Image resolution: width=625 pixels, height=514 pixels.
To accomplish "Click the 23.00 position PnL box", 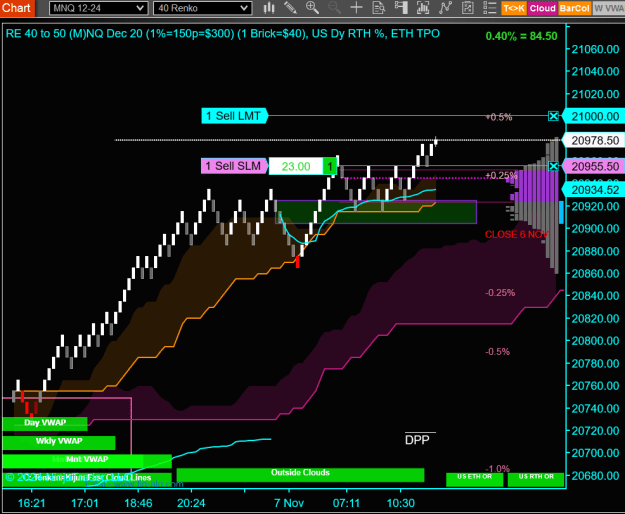I will (x=296, y=166).
